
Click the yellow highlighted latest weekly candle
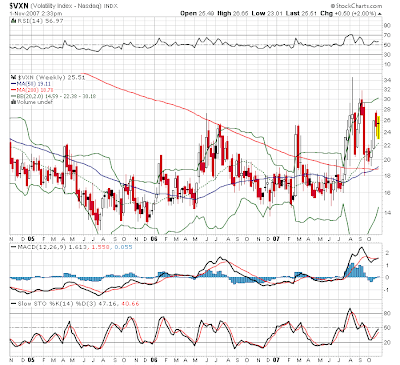pos(378,127)
